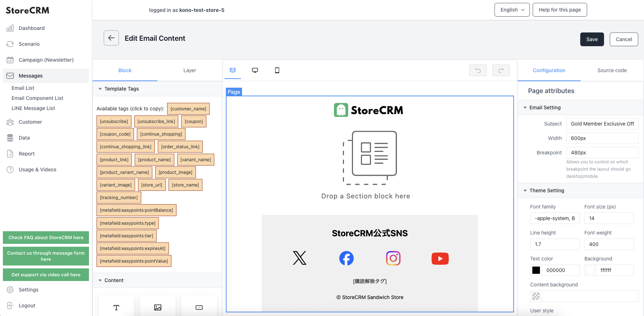This screenshot has height=316, width=644.
Task: Select the Image content block icon
Action: tap(158, 307)
